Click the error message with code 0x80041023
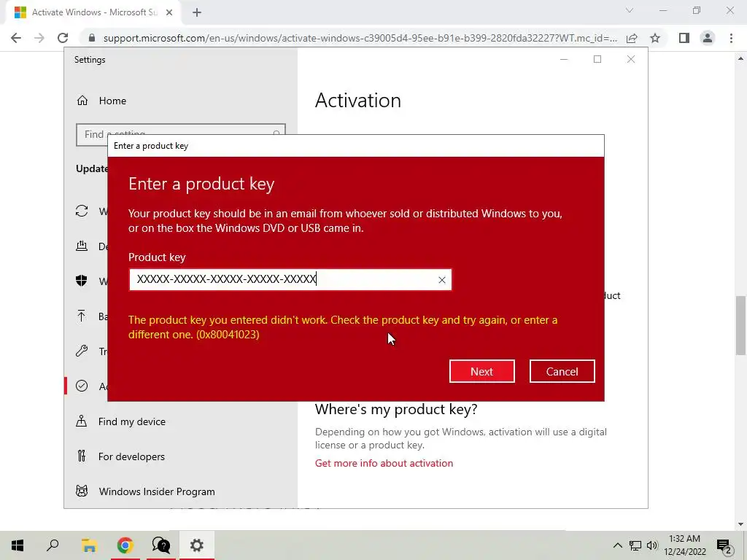The image size is (747, 560). [x=343, y=327]
